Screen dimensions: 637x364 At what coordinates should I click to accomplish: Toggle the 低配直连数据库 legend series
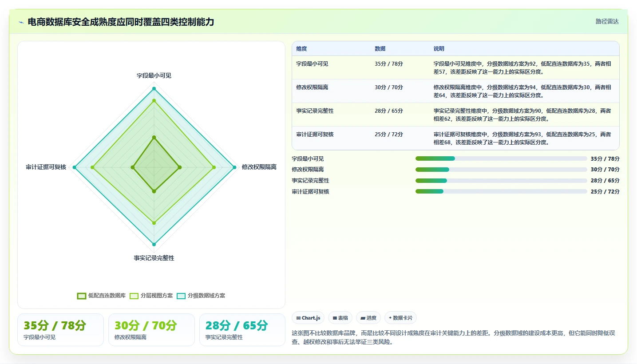[101, 296]
